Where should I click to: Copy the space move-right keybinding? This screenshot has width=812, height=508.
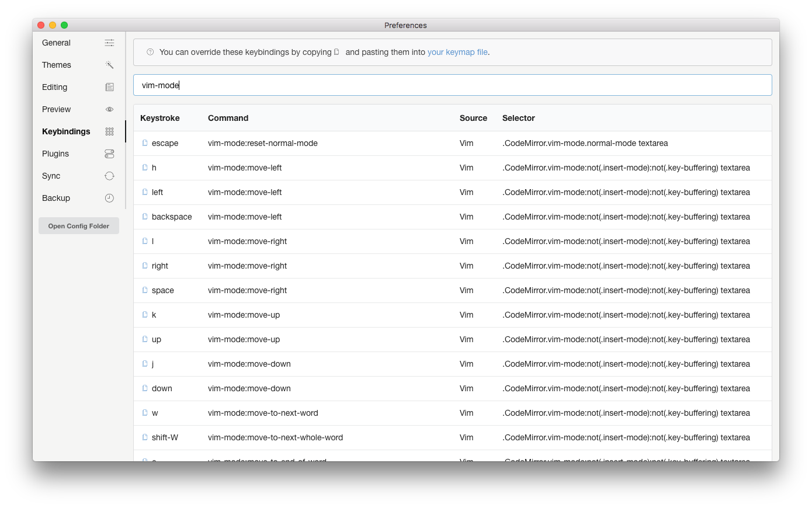click(x=144, y=290)
